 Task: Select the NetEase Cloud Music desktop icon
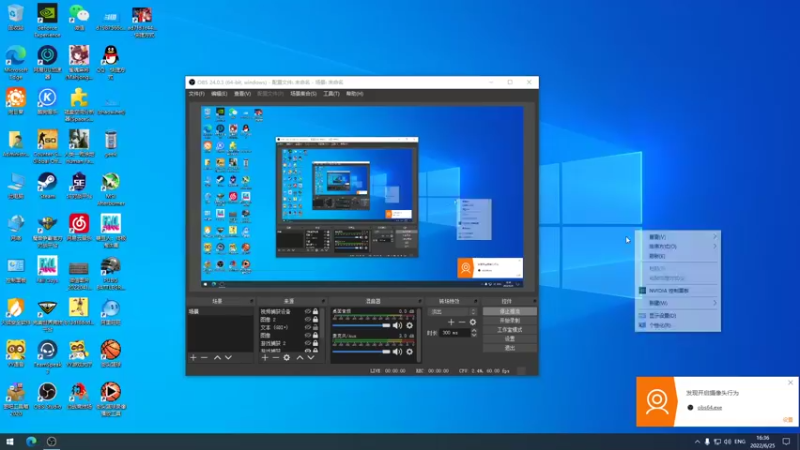(x=79, y=228)
